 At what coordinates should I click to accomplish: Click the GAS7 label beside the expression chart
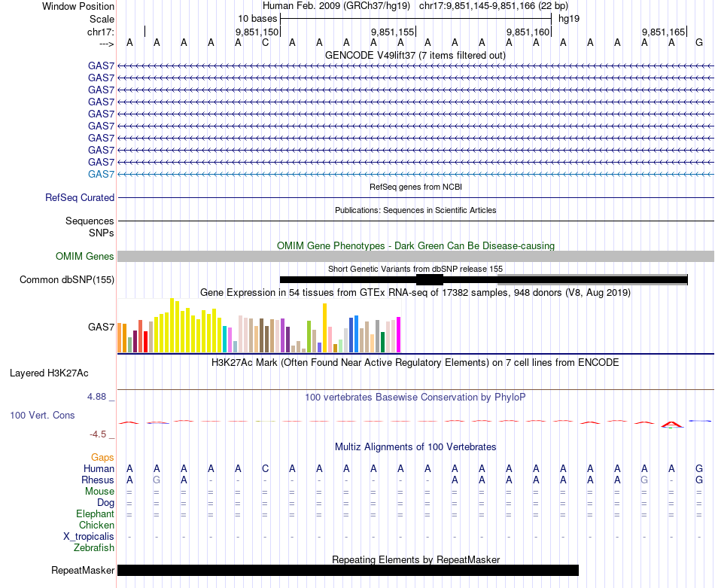click(x=102, y=327)
